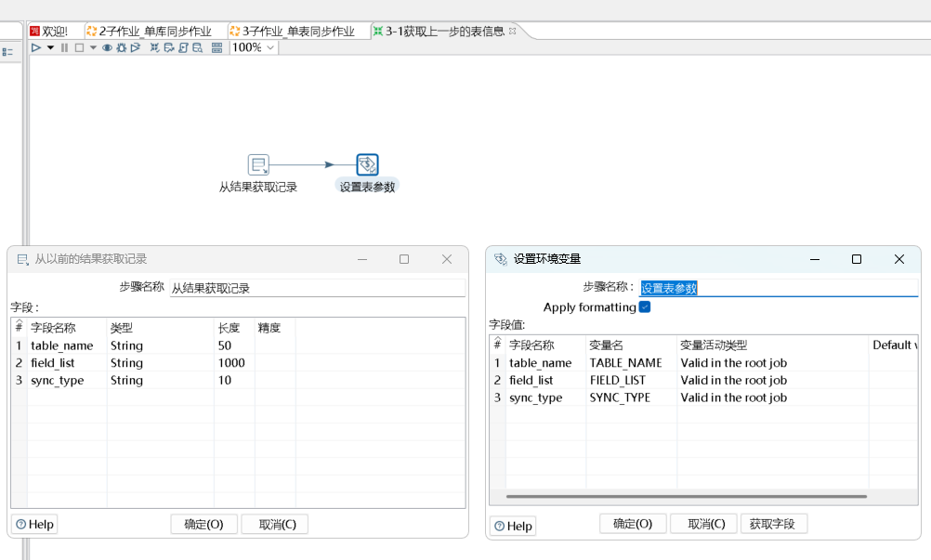Select the 从结果获取记录 step icon on canvas
931x560 pixels.
tap(258, 164)
